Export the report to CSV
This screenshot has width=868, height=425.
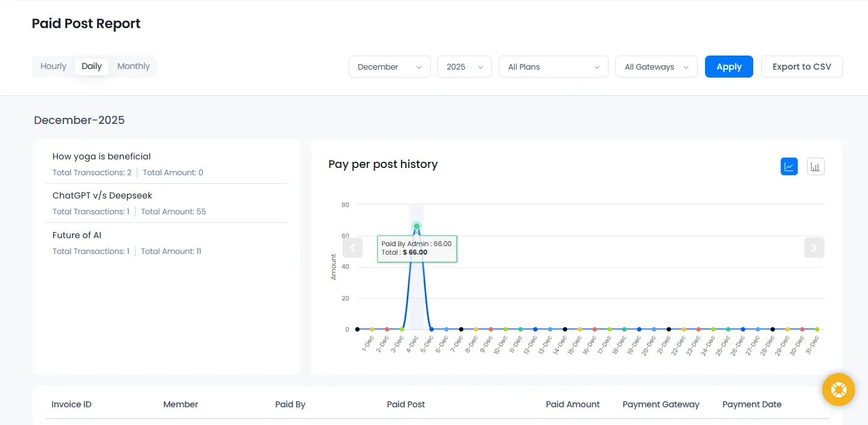pyautogui.click(x=801, y=67)
